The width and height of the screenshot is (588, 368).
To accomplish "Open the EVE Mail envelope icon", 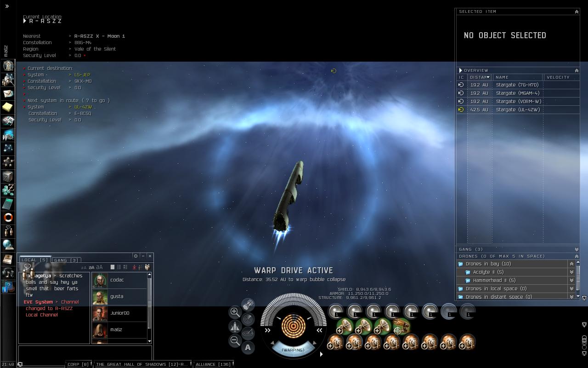I will pos(8,93).
